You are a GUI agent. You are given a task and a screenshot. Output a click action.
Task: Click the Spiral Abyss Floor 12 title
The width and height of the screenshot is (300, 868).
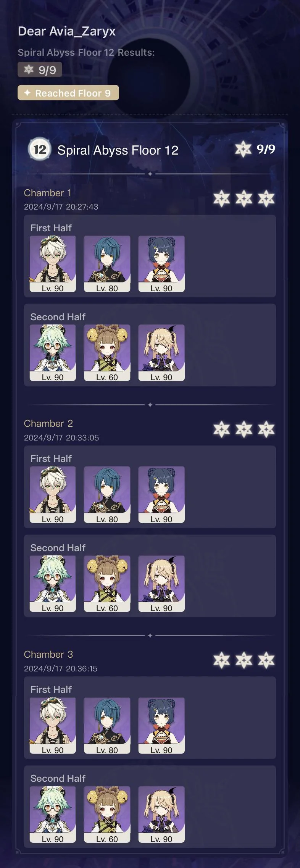pos(118,150)
